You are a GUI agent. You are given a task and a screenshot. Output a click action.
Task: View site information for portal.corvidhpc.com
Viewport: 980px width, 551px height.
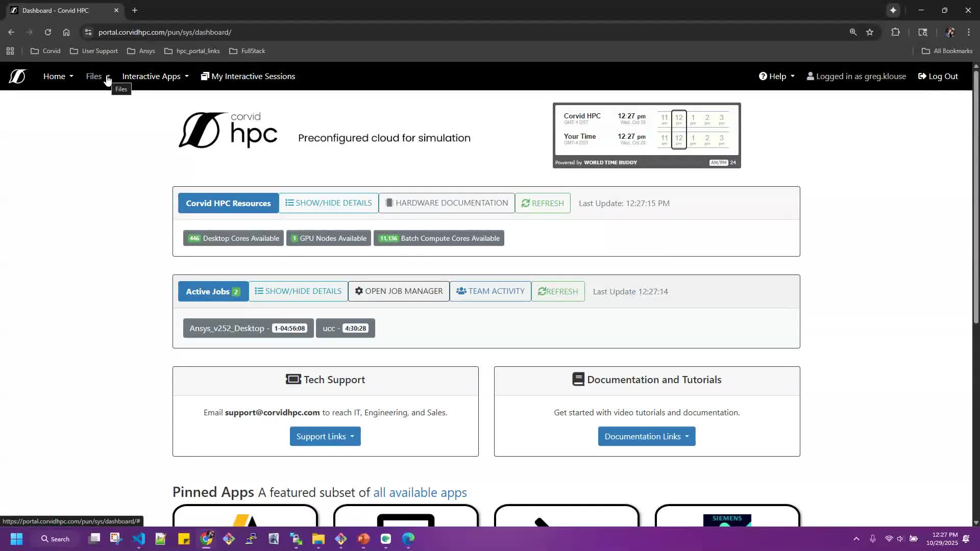(88, 32)
